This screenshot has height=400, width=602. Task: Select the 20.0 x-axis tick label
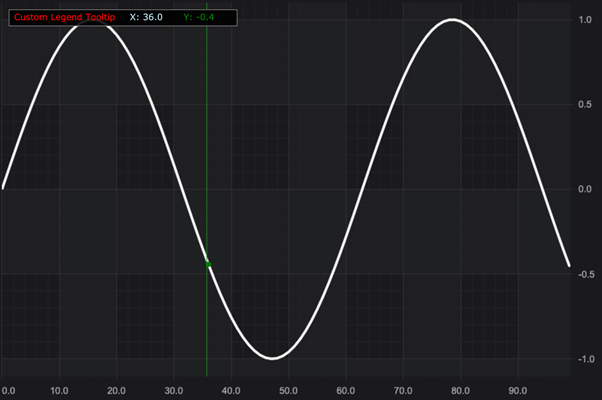(117, 391)
